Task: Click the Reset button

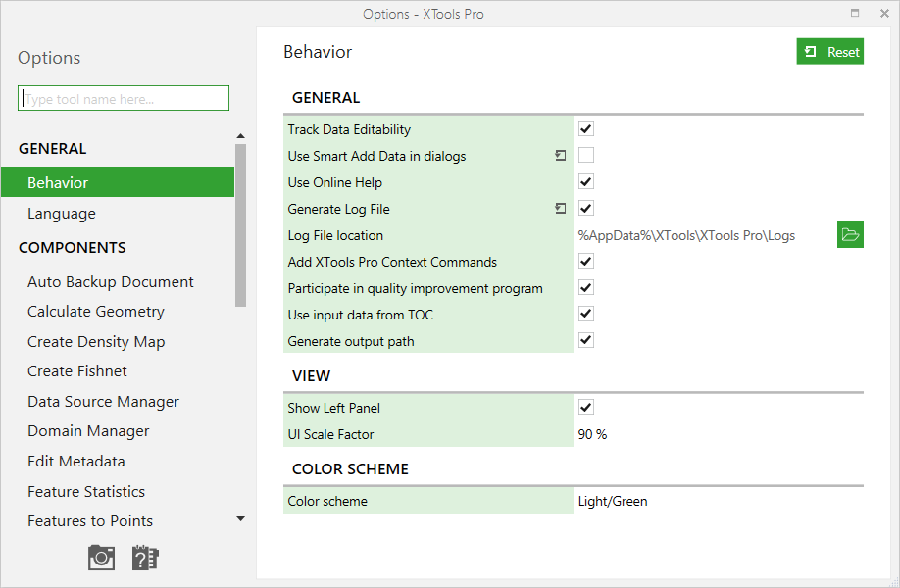Action: coord(830,52)
